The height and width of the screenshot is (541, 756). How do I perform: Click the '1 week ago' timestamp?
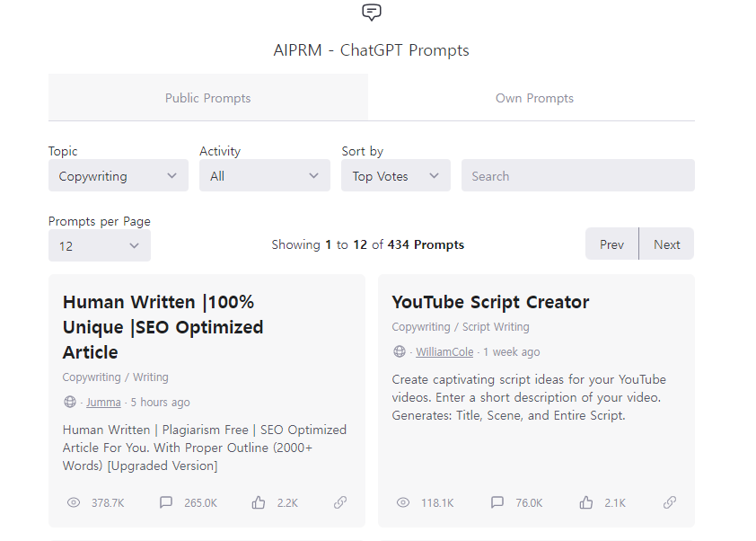tap(512, 351)
